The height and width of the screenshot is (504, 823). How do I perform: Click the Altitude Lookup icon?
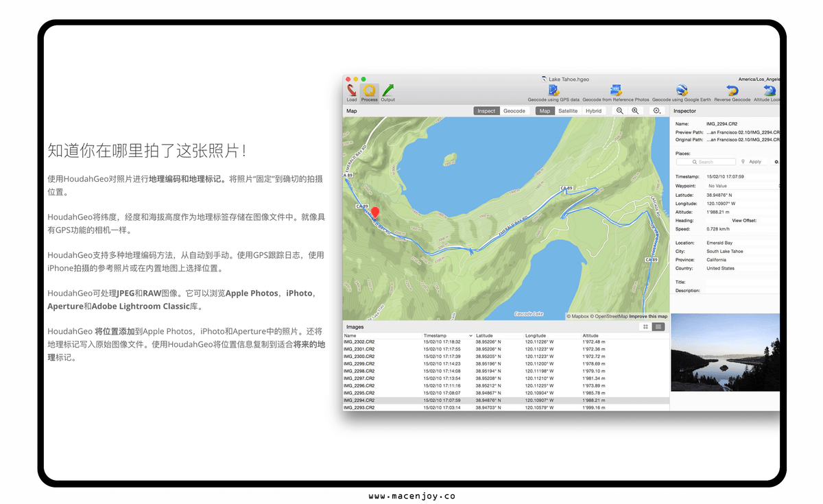(770, 91)
